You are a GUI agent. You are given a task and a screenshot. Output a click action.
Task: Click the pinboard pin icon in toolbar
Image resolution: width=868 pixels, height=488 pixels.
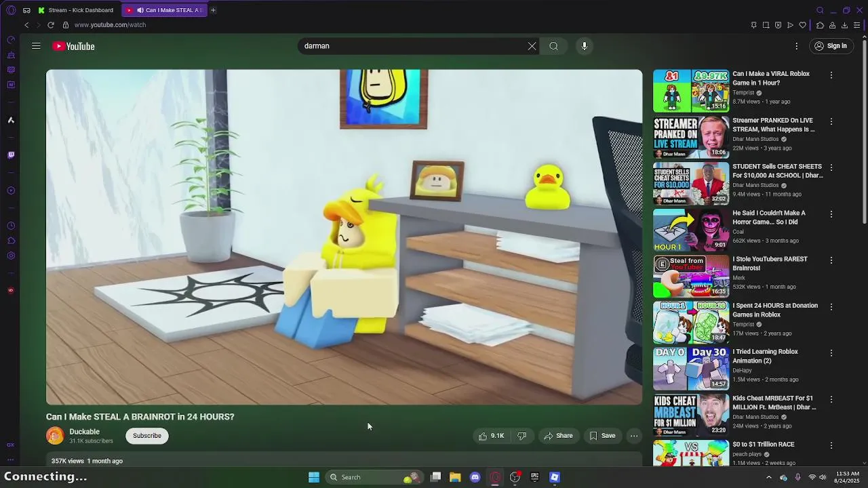753,25
